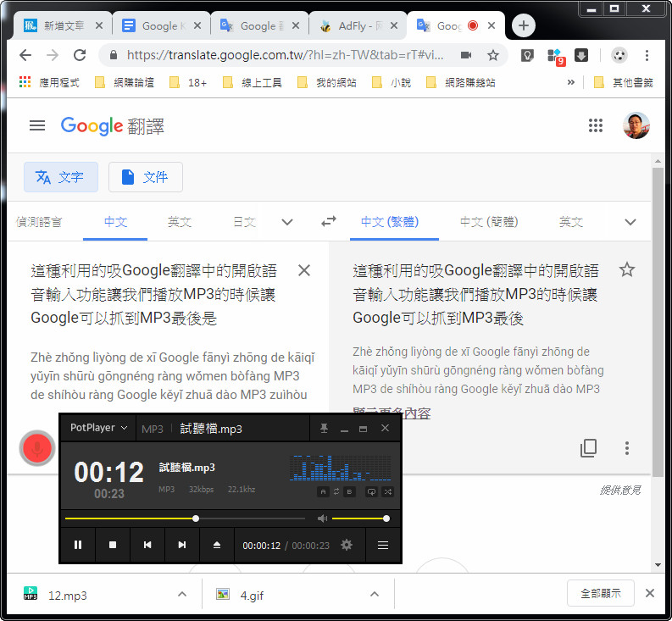The image size is (672, 621).
Task: Pause playback in PotPlayer
Action: [78, 545]
